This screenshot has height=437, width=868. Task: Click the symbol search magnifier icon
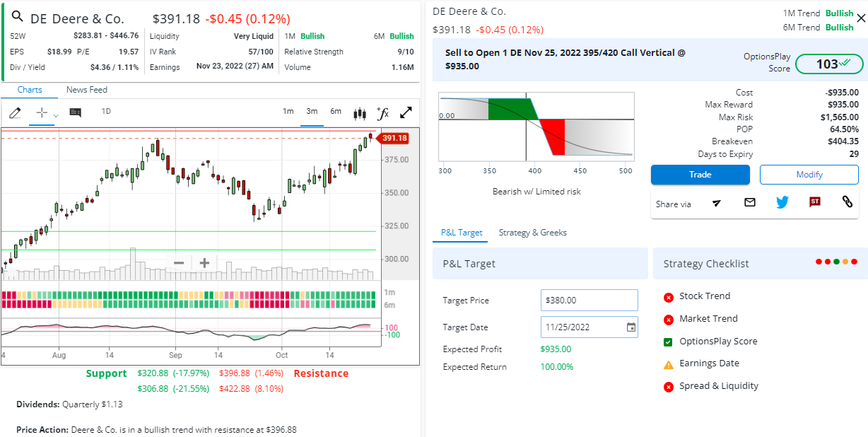coord(18,17)
